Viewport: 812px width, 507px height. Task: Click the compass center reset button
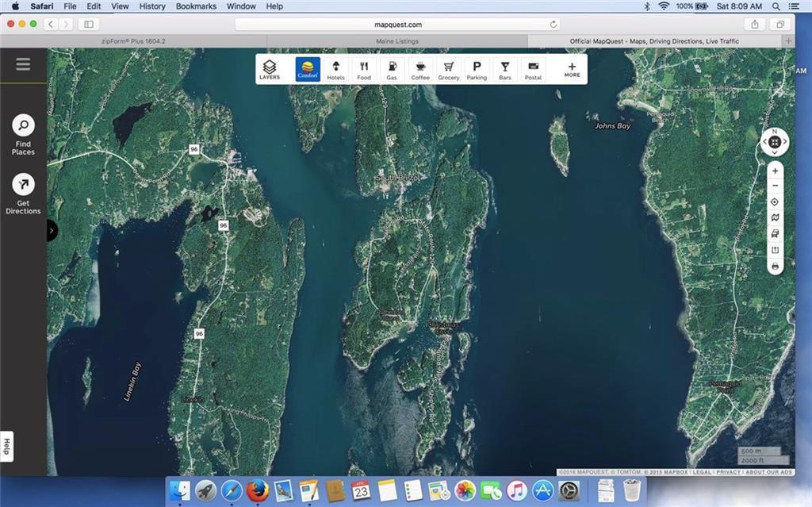[775, 141]
